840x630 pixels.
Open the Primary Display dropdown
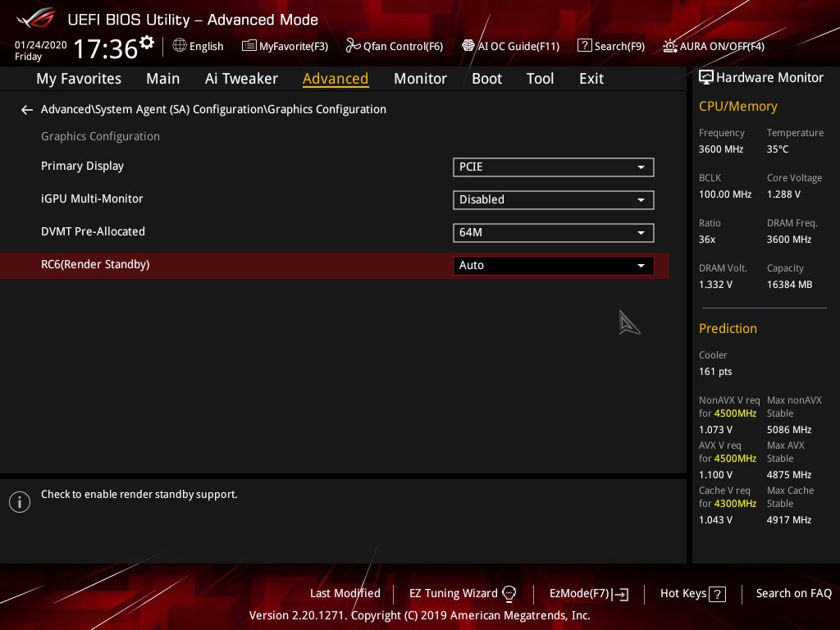[x=554, y=167]
